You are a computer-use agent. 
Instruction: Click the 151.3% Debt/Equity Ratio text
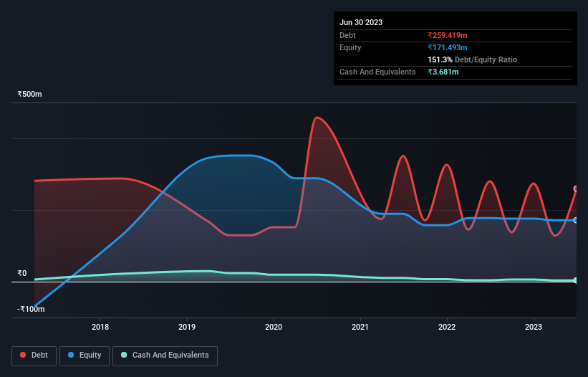pos(473,59)
